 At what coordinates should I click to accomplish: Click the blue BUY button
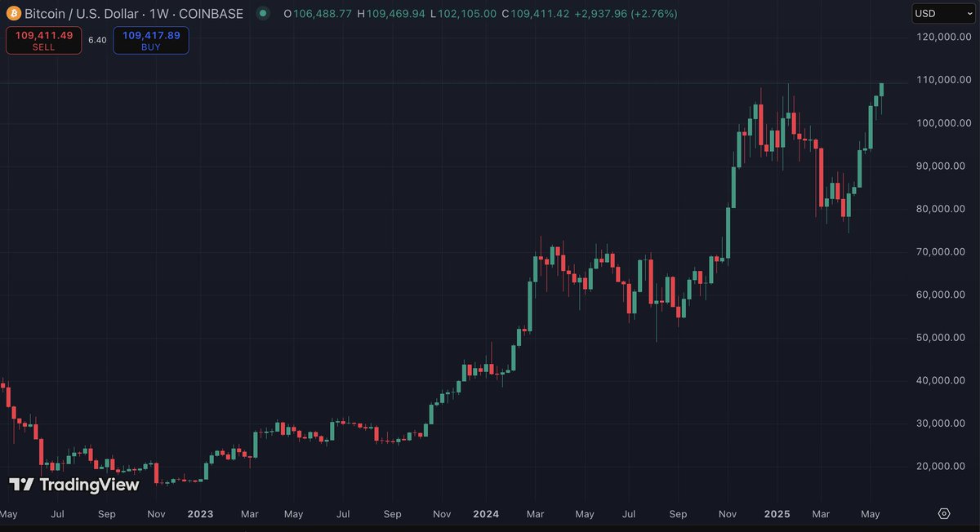click(150, 40)
